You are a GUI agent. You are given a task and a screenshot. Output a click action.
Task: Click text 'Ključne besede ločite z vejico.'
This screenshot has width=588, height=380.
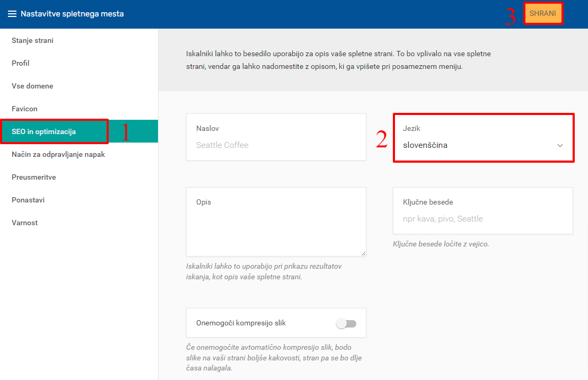click(441, 244)
